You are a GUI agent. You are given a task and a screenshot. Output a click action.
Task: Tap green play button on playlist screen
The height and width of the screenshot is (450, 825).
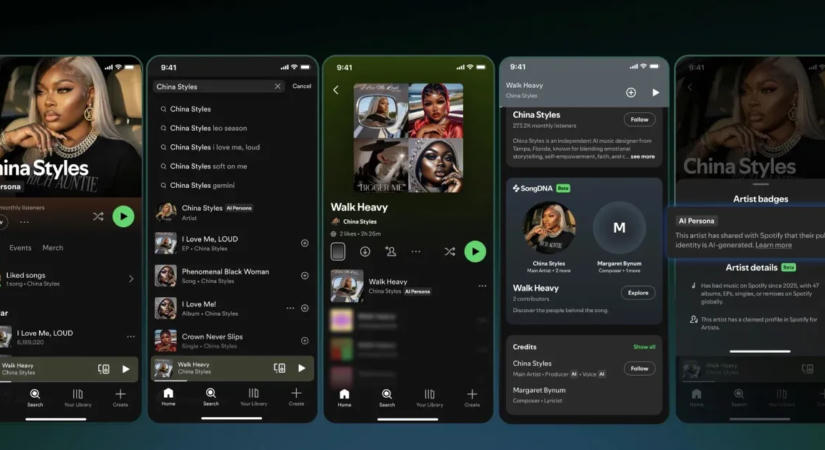click(x=475, y=252)
